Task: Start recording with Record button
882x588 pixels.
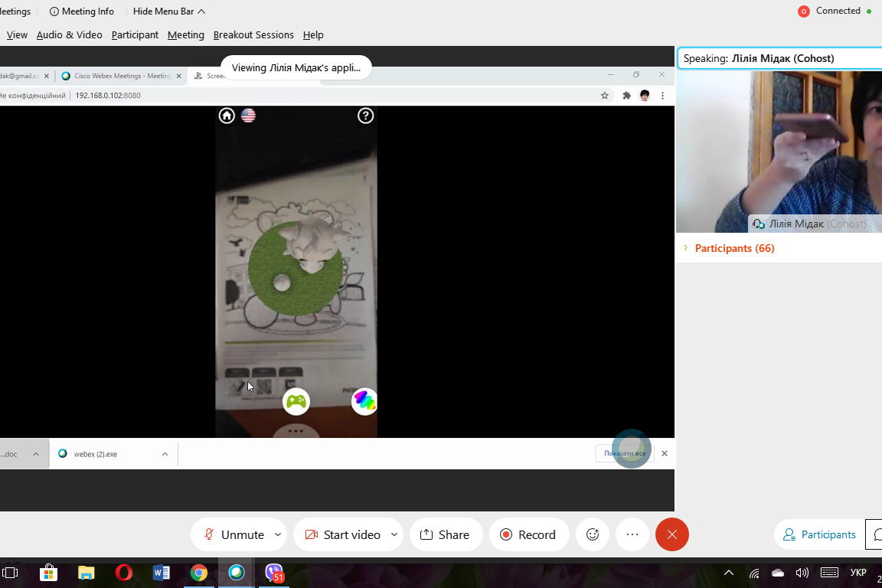Action: 528,534
